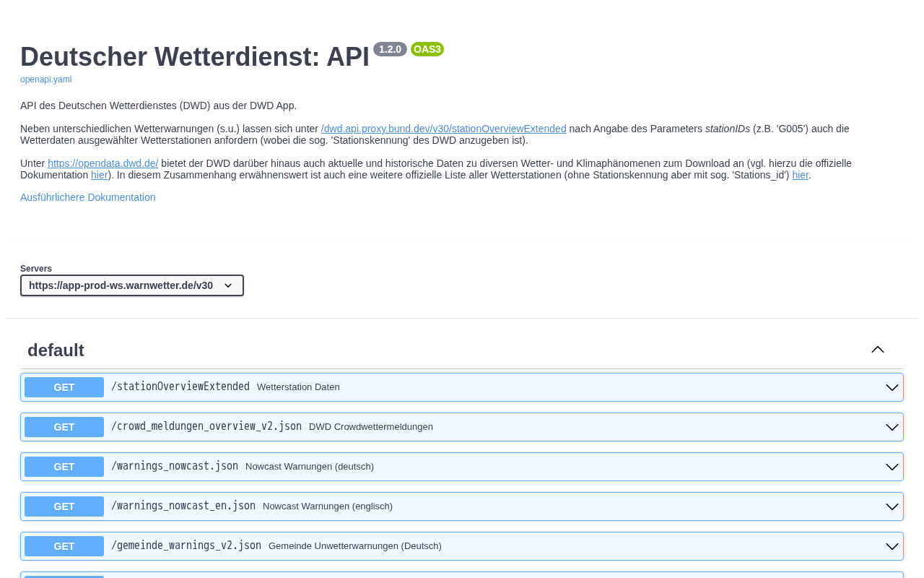Click the GET button for crowd_meldungen_overview_v2.json

(64, 427)
